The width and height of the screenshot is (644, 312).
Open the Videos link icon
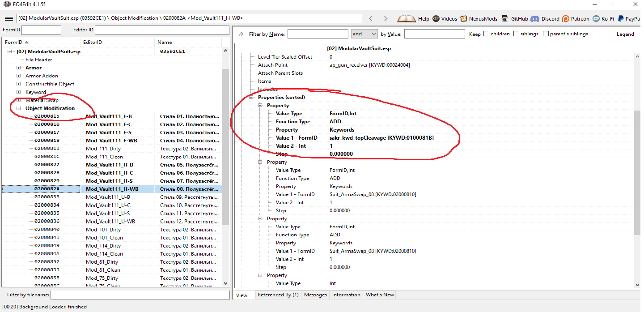coord(436,19)
